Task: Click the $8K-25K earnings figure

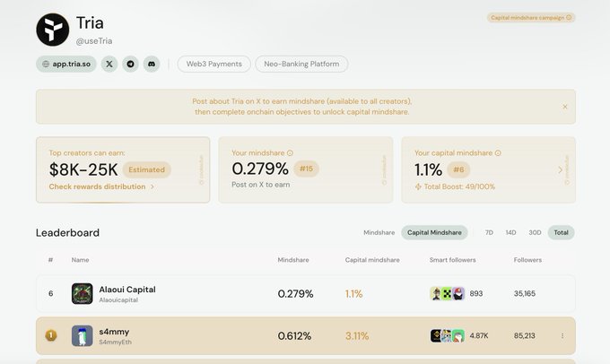Action: point(83,169)
